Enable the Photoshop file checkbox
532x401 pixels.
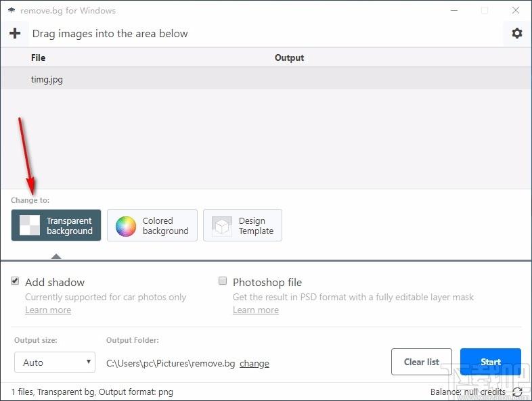pos(223,281)
